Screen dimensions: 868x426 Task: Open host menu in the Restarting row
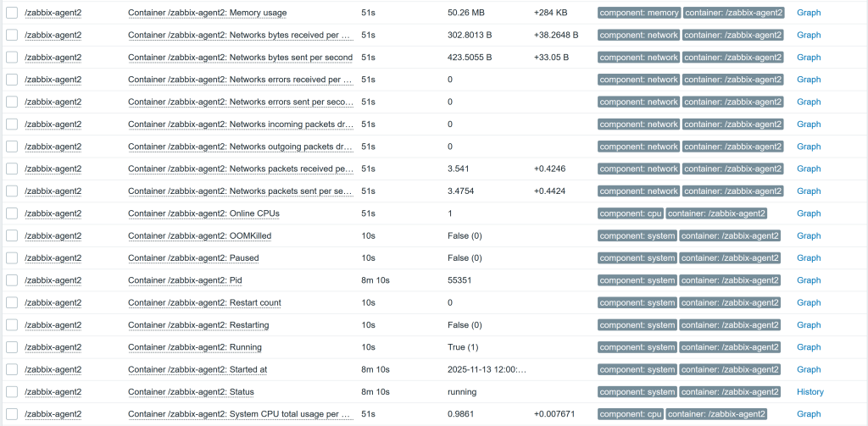(x=53, y=325)
